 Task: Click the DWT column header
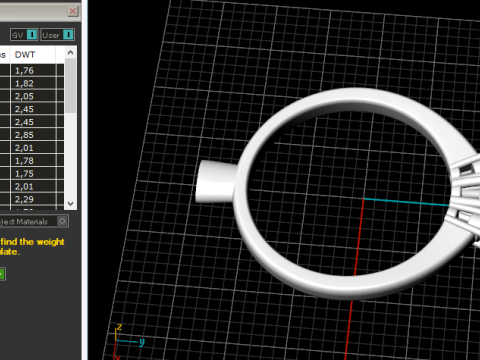click(x=33, y=55)
